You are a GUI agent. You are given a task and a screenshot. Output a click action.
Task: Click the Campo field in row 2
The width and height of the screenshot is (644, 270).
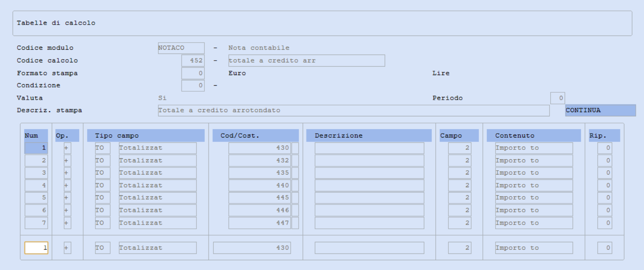[459, 160]
